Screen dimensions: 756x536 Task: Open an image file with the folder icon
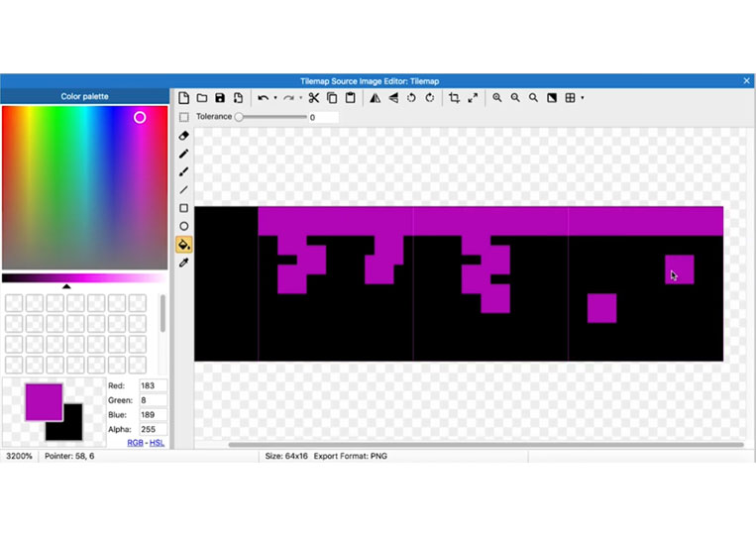[x=202, y=98]
